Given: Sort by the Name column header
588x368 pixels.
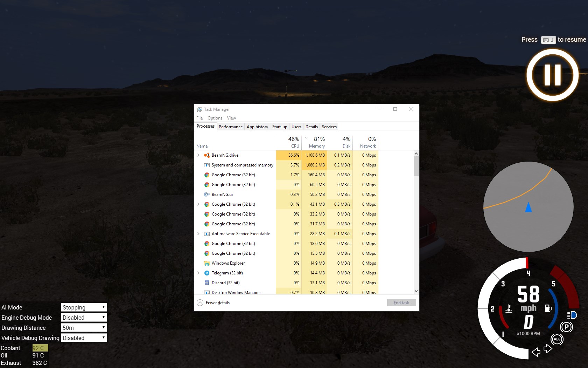Looking at the screenshot, I should click(235, 142).
